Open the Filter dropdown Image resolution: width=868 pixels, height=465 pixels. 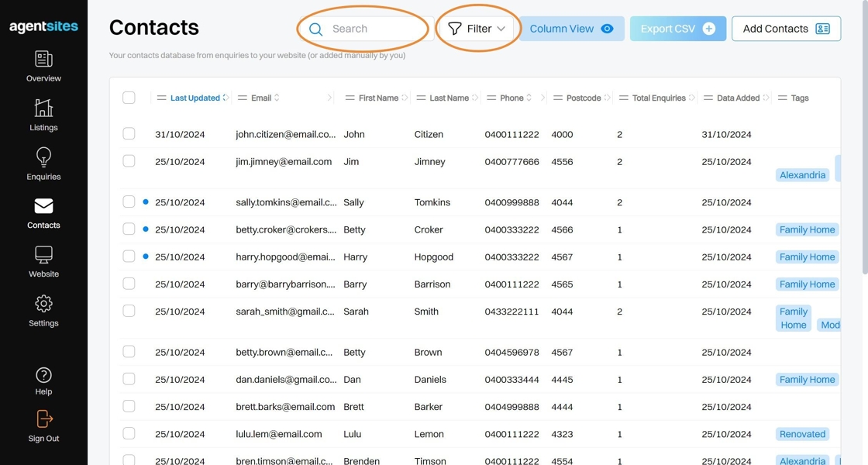(x=477, y=29)
